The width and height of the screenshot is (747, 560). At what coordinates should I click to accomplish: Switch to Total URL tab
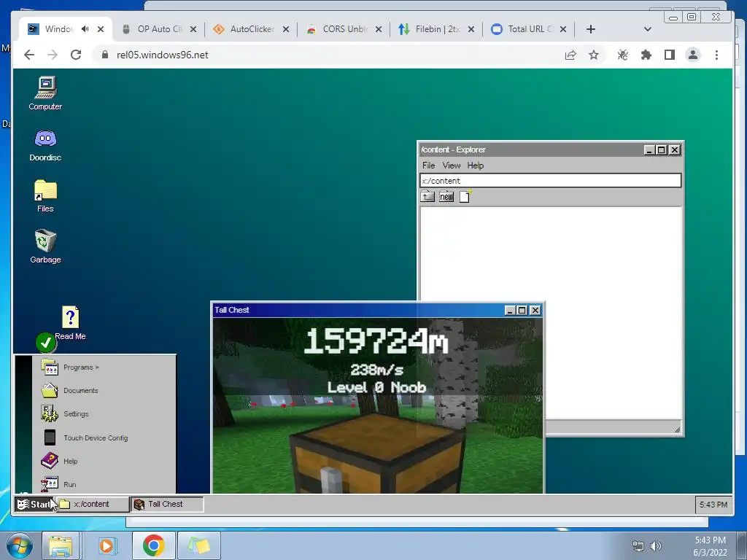528,29
